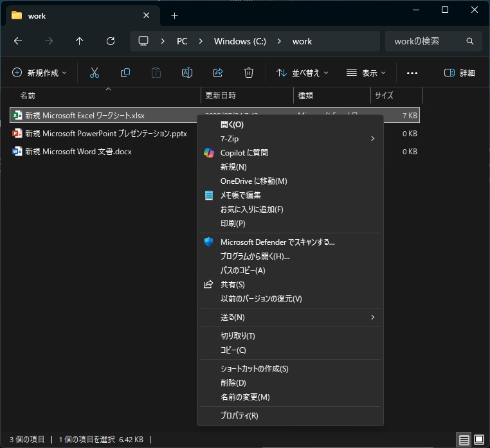The height and width of the screenshot is (448, 490).
Task: Toggle the 詳細 details pane
Action: tap(460, 73)
